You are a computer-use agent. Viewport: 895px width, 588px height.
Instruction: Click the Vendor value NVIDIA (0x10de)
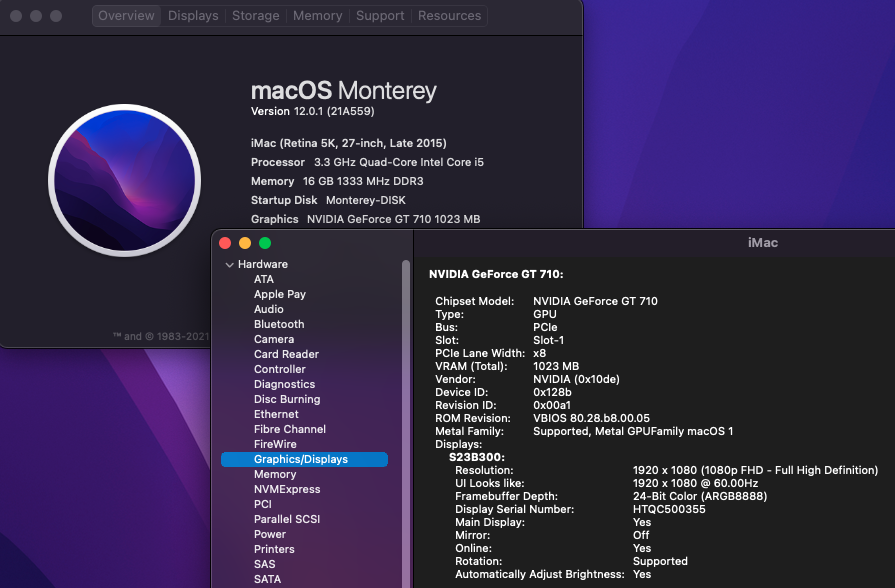pos(576,379)
